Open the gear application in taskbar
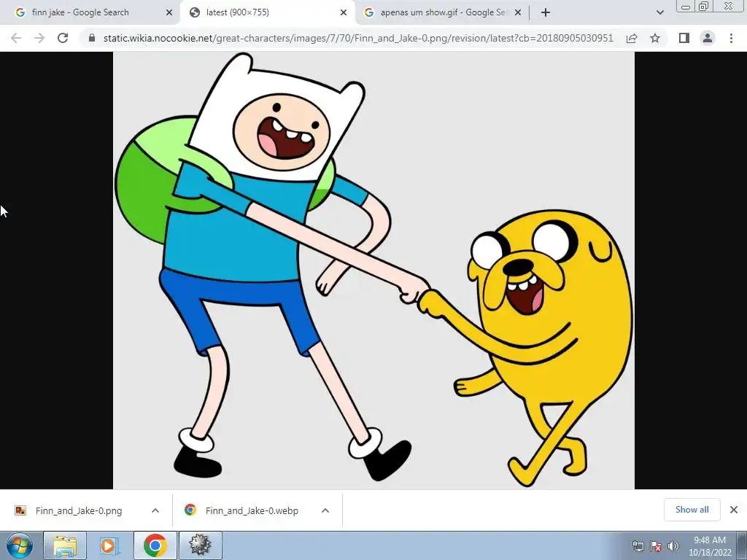747x560 pixels. pos(200,545)
